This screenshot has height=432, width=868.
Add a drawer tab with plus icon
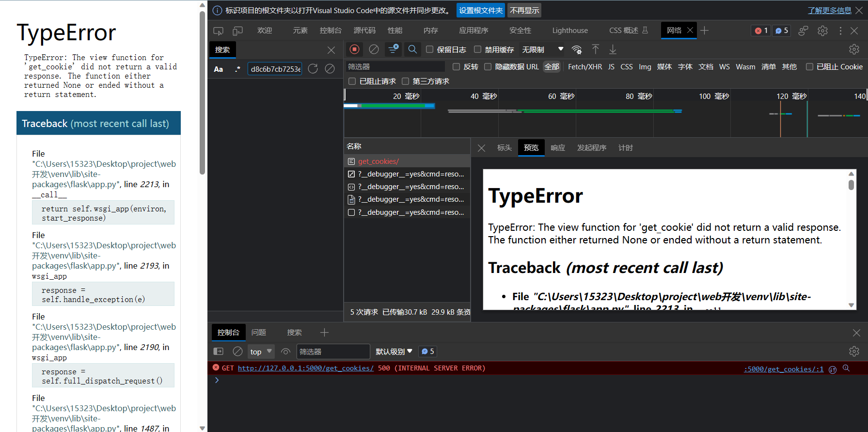click(x=324, y=332)
